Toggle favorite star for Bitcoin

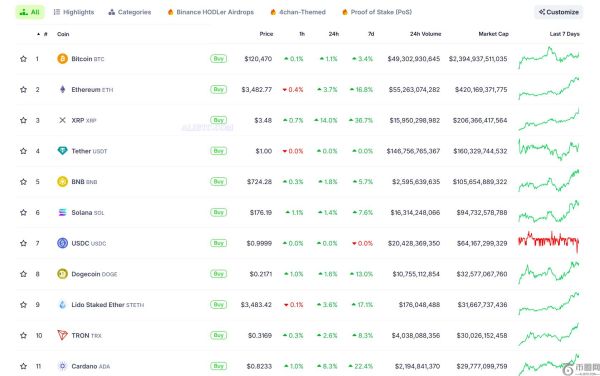(x=23, y=59)
